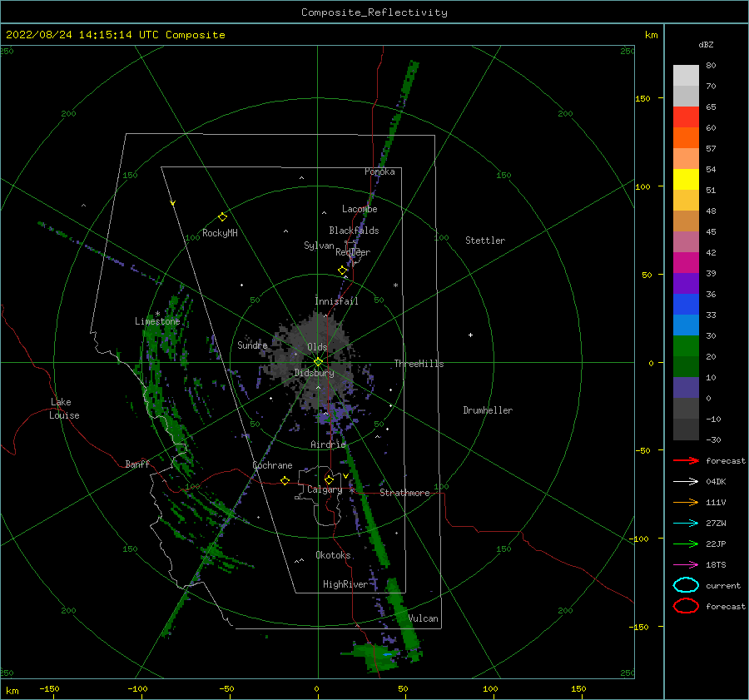Click the Calgary city label

tap(325, 489)
